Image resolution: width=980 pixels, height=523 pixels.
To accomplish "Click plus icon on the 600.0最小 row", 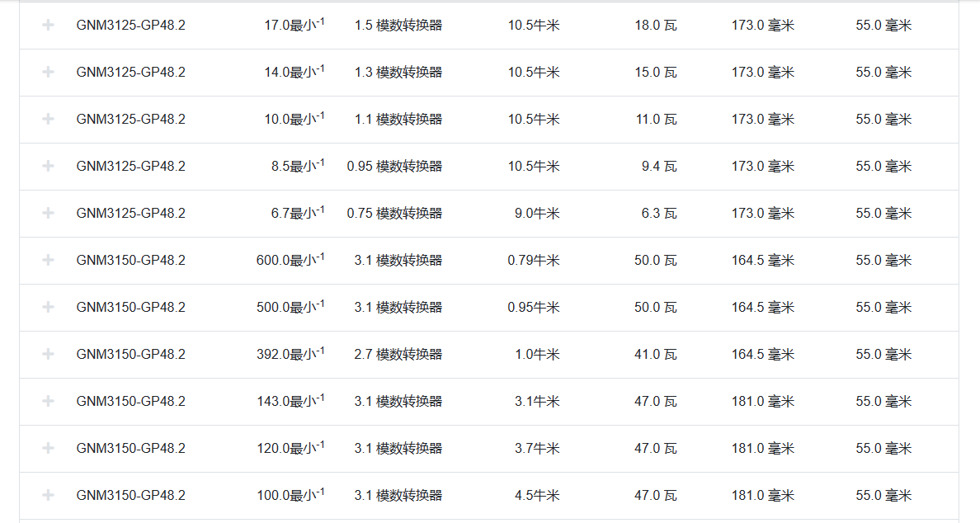I will pyautogui.click(x=48, y=260).
